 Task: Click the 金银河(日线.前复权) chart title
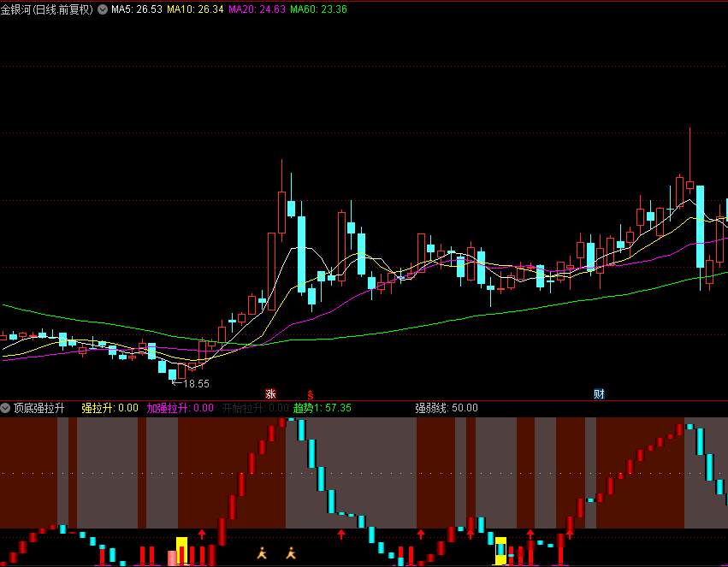pos(47,9)
